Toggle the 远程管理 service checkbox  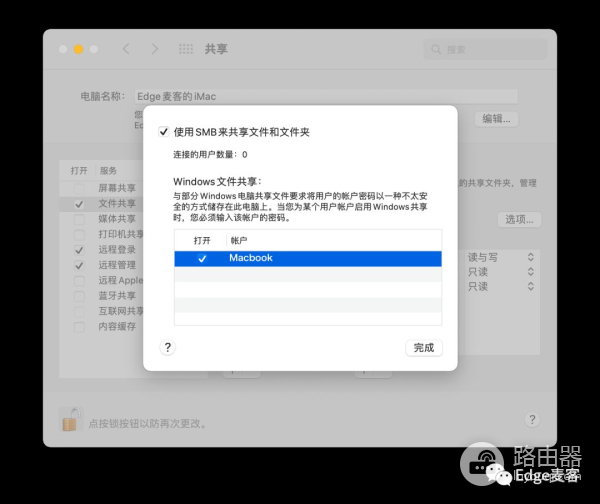click(x=79, y=265)
